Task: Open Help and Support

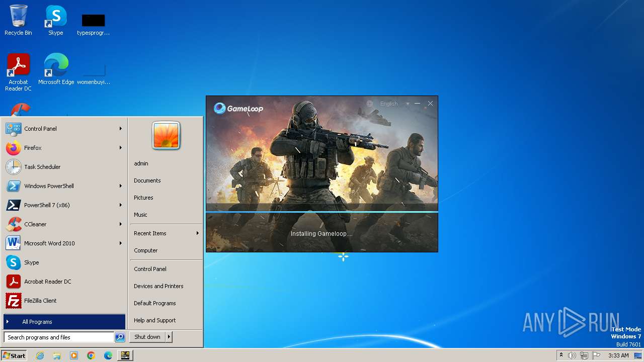Action: [x=166, y=320]
